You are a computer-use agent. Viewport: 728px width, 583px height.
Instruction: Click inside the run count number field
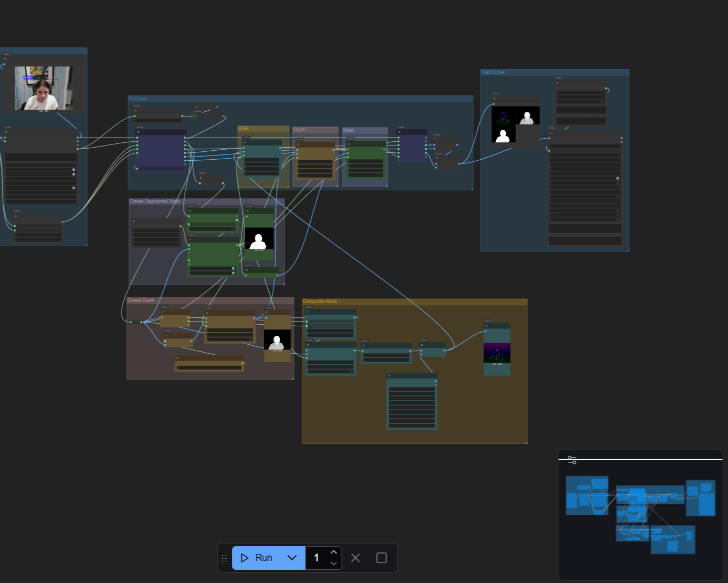click(x=317, y=558)
